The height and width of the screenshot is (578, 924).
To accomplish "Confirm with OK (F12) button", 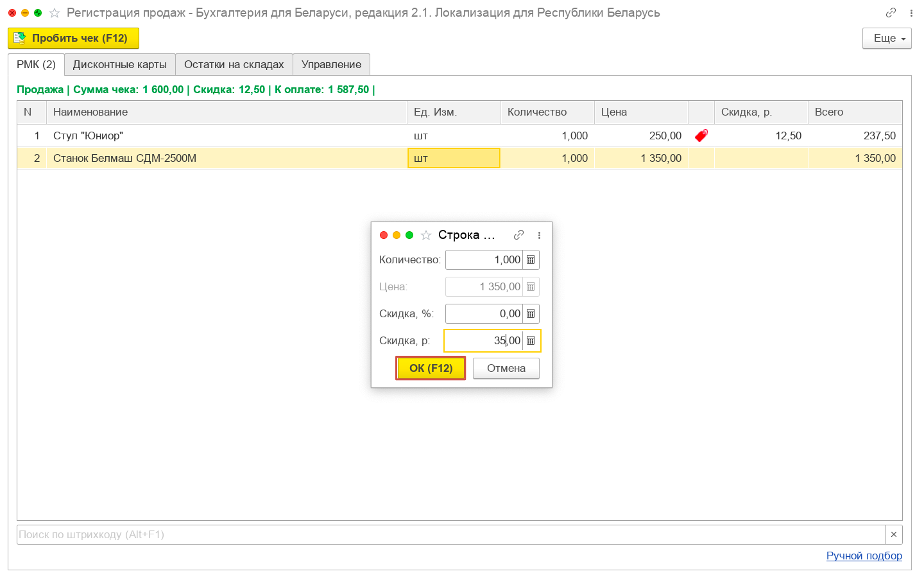I will pyautogui.click(x=431, y=368).
